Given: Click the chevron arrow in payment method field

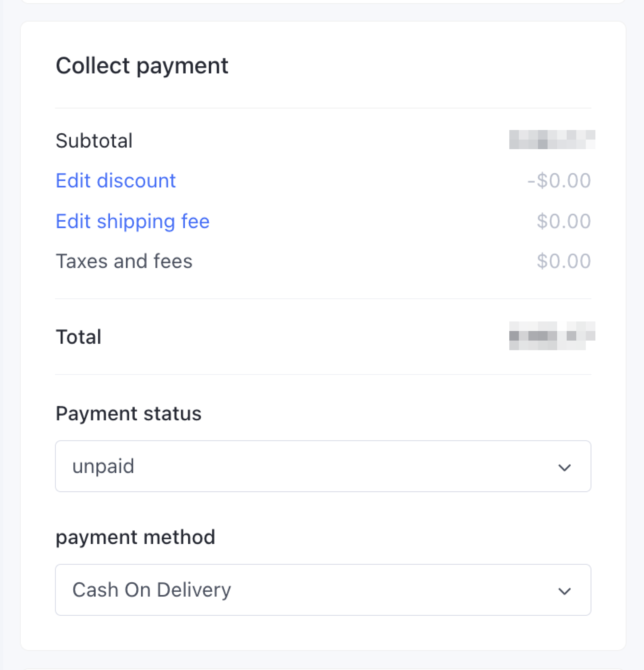Looking at the screenshot, I should (x=564, y=591).
